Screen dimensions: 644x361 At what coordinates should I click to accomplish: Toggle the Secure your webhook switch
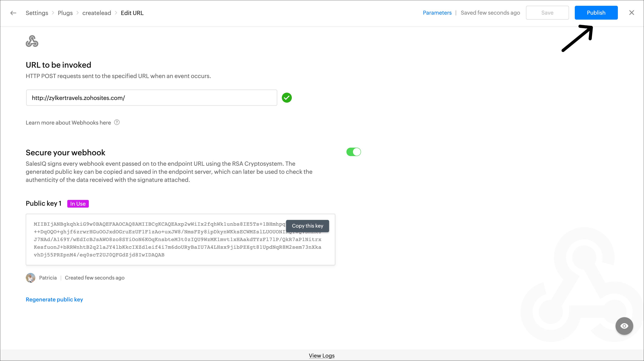(x=354, y=152)
